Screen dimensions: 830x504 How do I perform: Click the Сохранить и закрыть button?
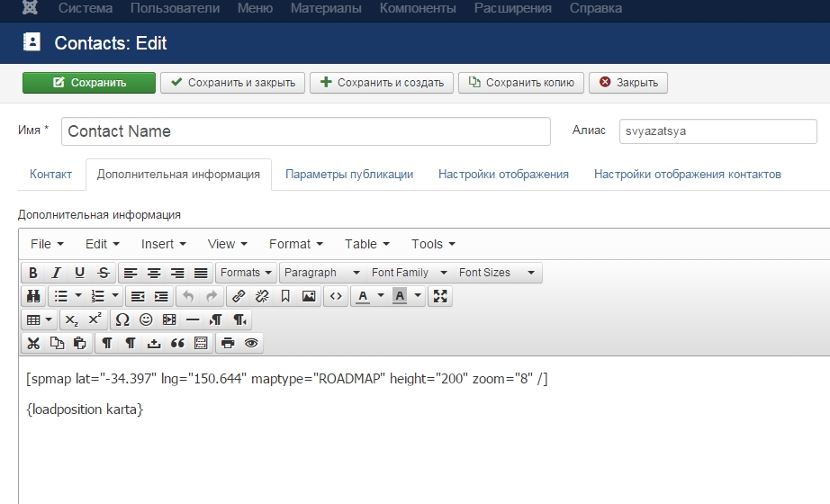tap(233, 83)
